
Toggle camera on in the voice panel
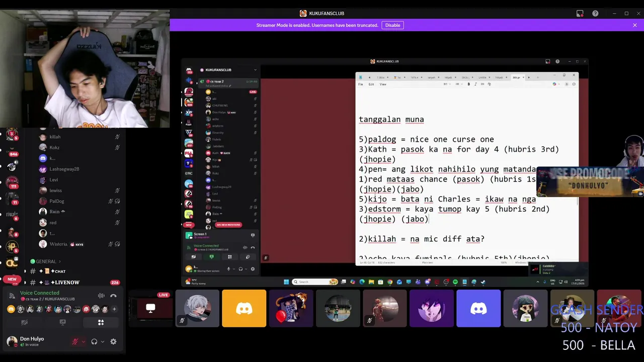pos(24,322)
